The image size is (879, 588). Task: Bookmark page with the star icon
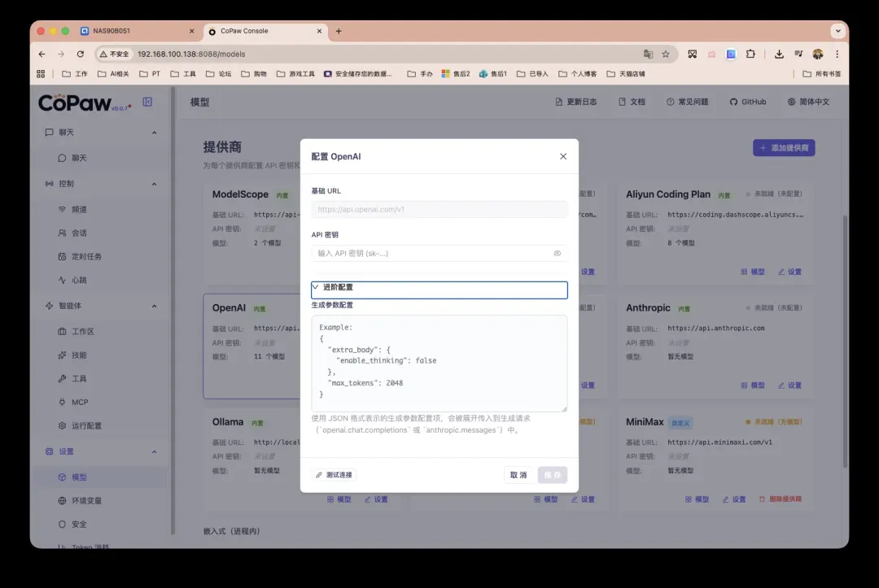point(666,54)
